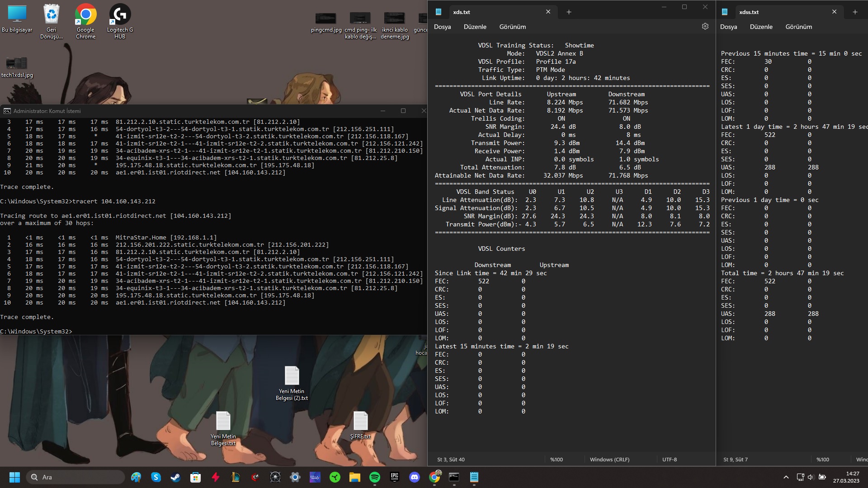Screen dimensions: 868x488
Task: Open Görünüm menu in xdss.txt window
Action: (798, 27)
